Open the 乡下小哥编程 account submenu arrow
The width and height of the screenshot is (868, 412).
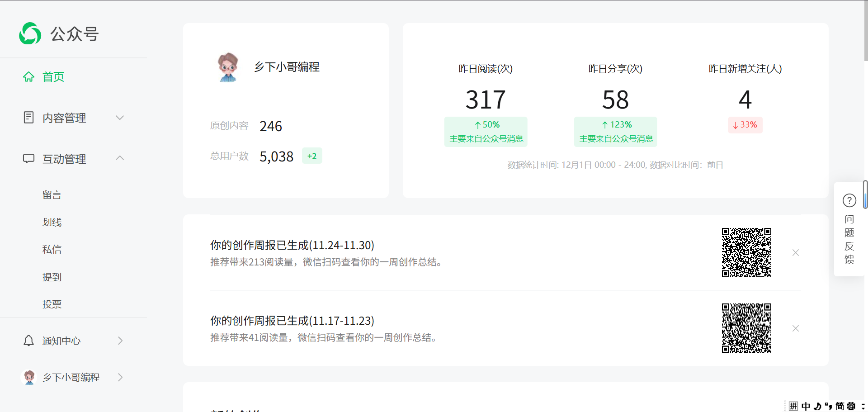coord(120,377)
